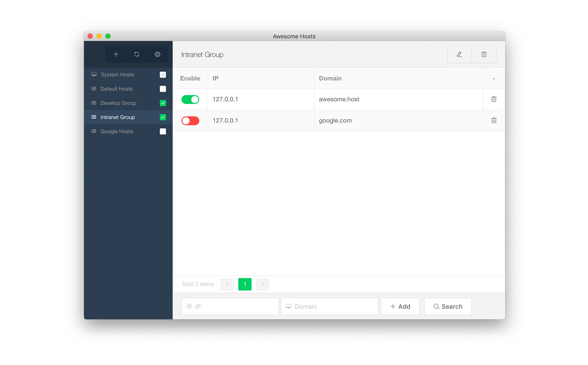The image size is (588, 365).
Task: Delete the awesome.host row with its trash icon
Action: point(494,99)
